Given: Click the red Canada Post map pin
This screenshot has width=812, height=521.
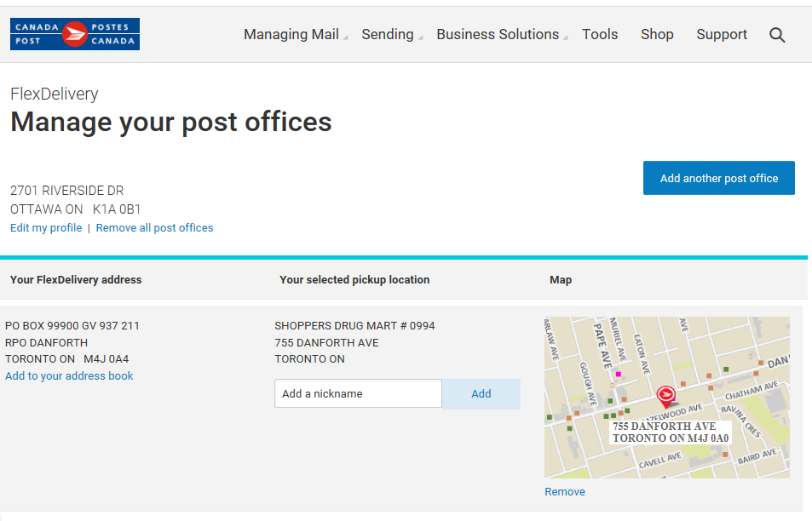Looking at the screenshot, I should click(x=666, y=397).
